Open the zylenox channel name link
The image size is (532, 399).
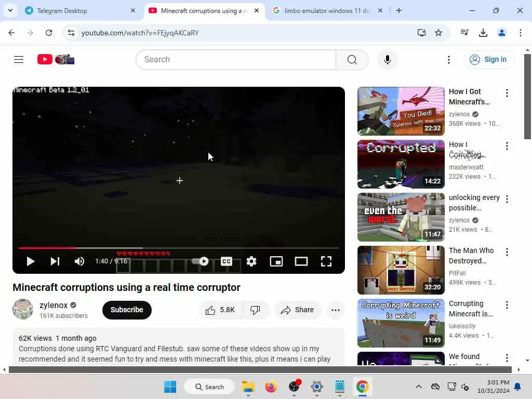54,305
